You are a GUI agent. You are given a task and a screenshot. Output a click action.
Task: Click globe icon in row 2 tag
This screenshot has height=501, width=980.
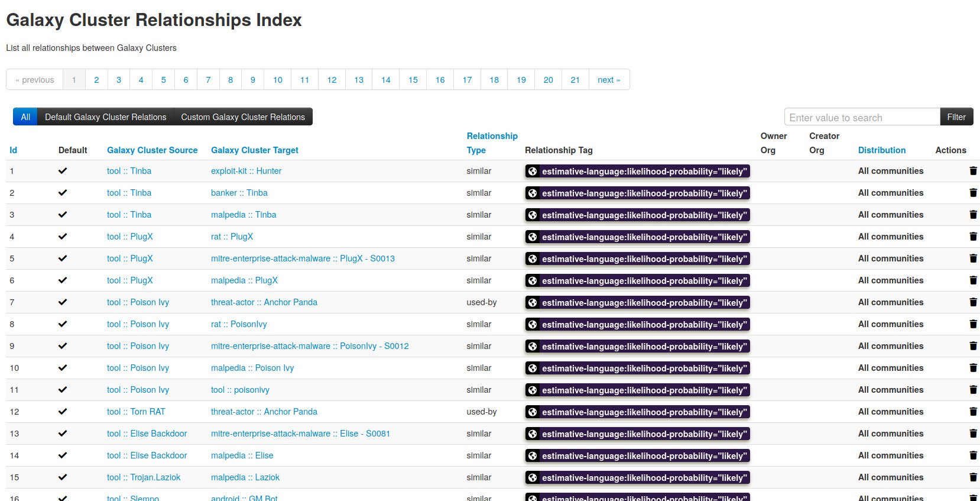[533, 193]
